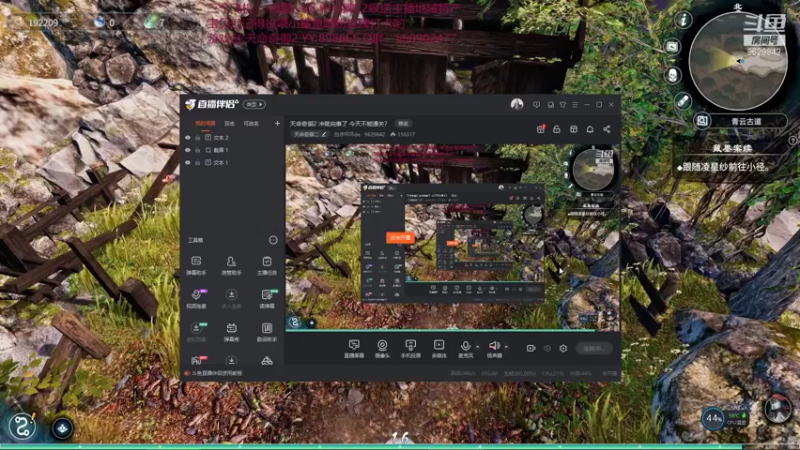
Task: Click the snake emblem icon at bottom left
Action: [22, 426]
